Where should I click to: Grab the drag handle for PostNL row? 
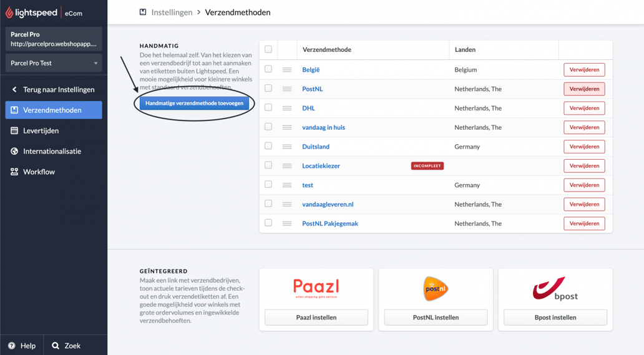coord(287,89)
